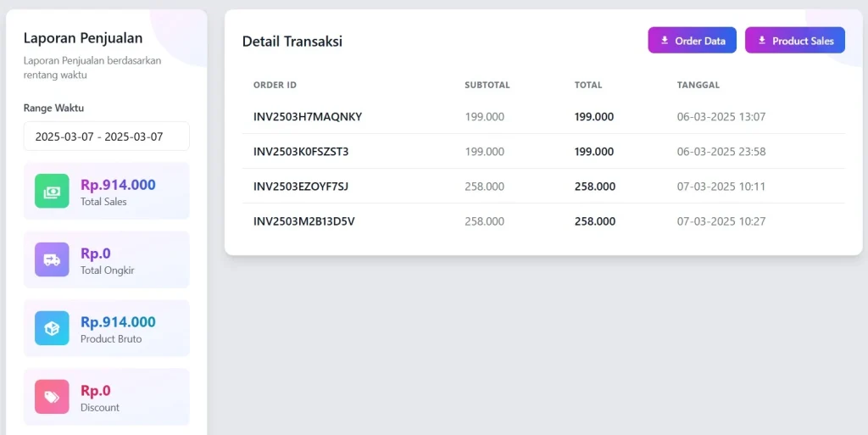
Task: Download the Order Data report
Action: click(x=692, y=41)
